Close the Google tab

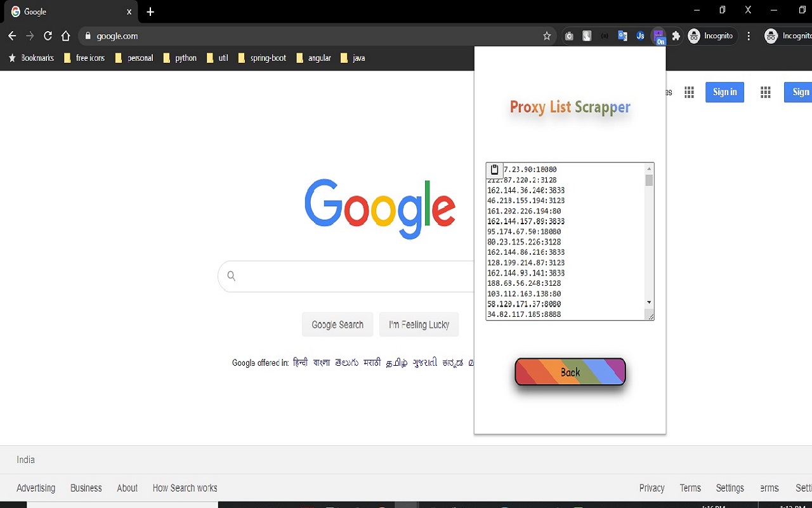tap(129, 11)
